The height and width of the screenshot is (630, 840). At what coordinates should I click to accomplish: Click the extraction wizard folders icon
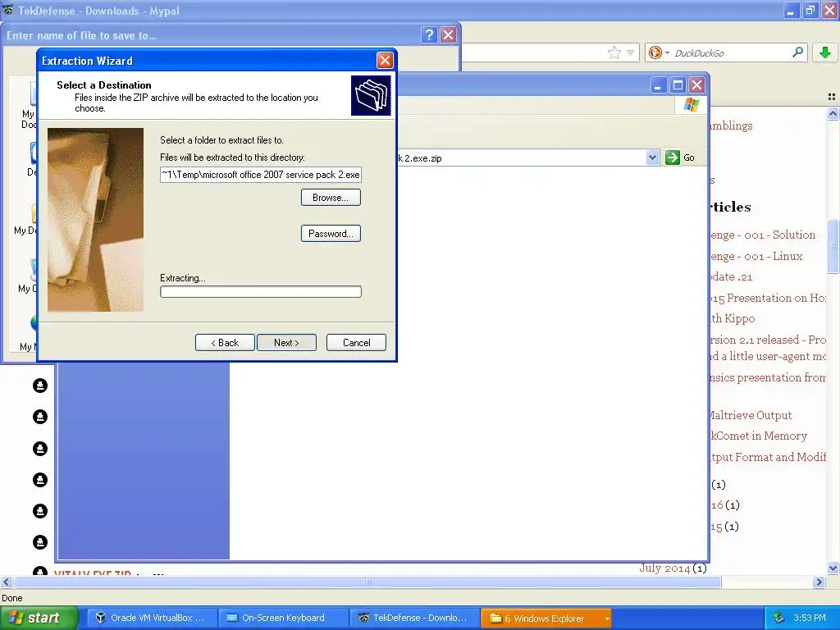coord(371,95)
